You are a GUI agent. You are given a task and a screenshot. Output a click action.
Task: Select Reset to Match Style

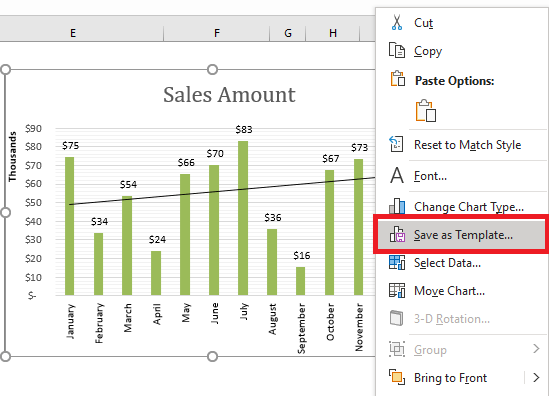(x=467, y=145)
